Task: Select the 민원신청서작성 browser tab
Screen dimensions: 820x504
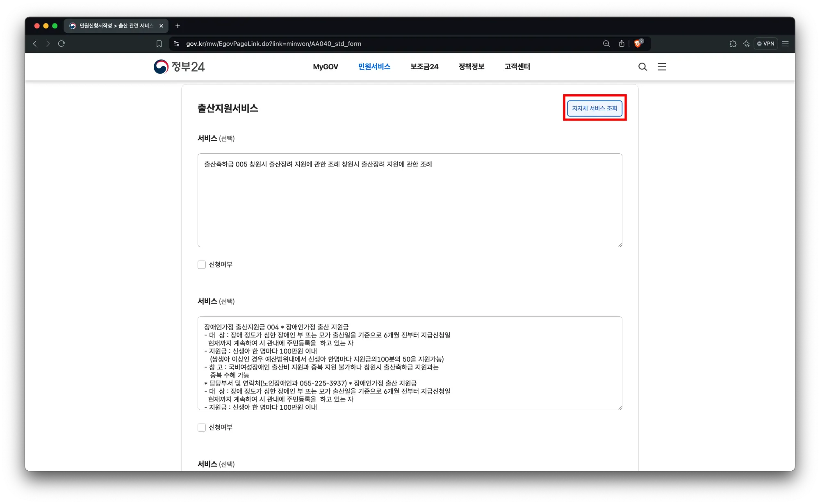Action: [x=116, y=26]
